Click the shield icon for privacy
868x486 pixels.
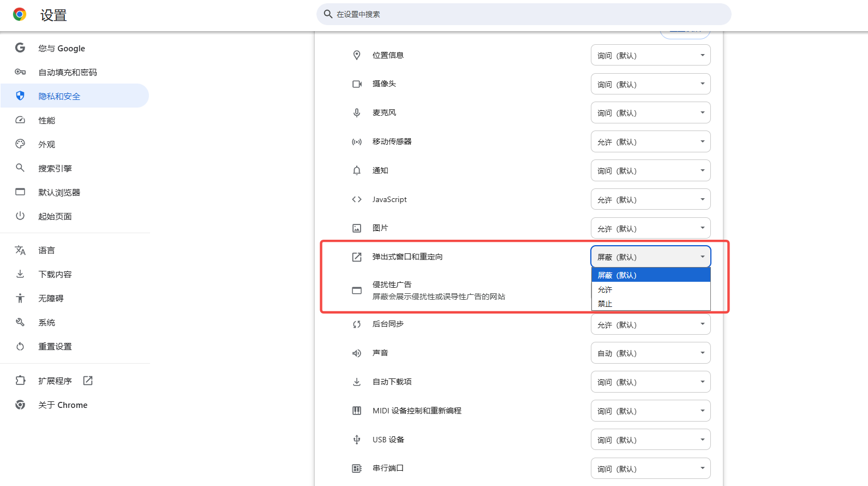(x=20, y=96)
